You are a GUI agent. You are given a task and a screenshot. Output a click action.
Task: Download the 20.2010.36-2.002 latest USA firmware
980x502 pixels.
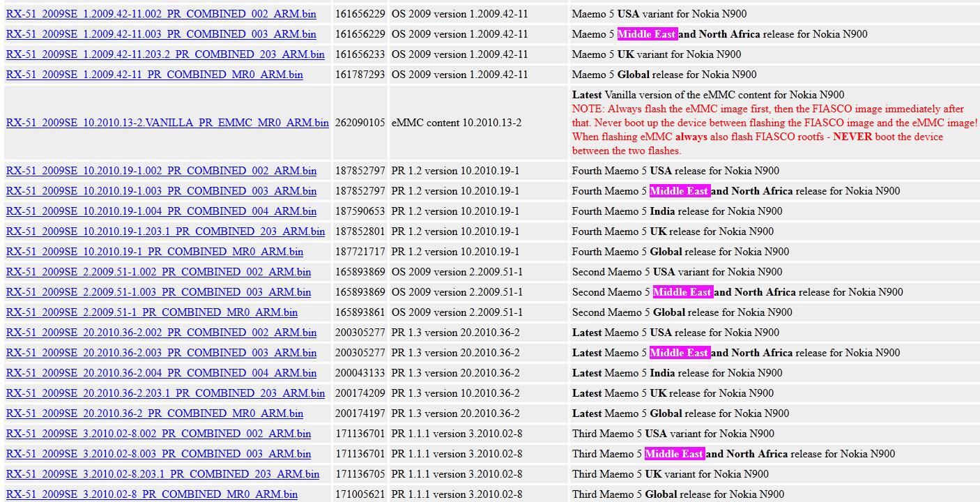(161, 333)
